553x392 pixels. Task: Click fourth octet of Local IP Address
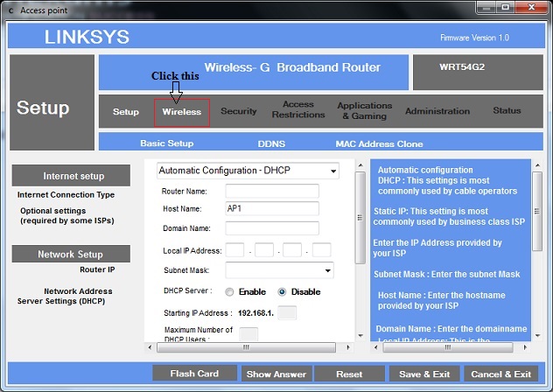[322, 250]
